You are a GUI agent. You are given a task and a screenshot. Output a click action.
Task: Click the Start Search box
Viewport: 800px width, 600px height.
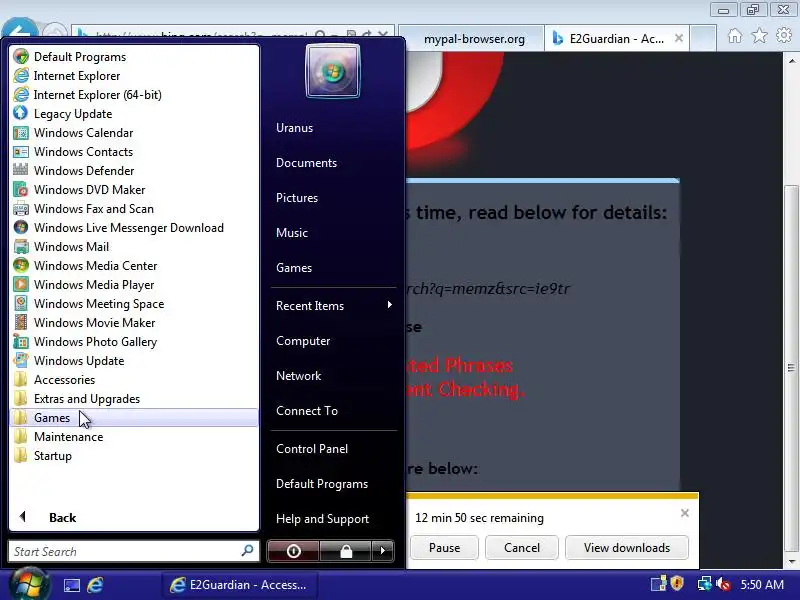[134, 552]
